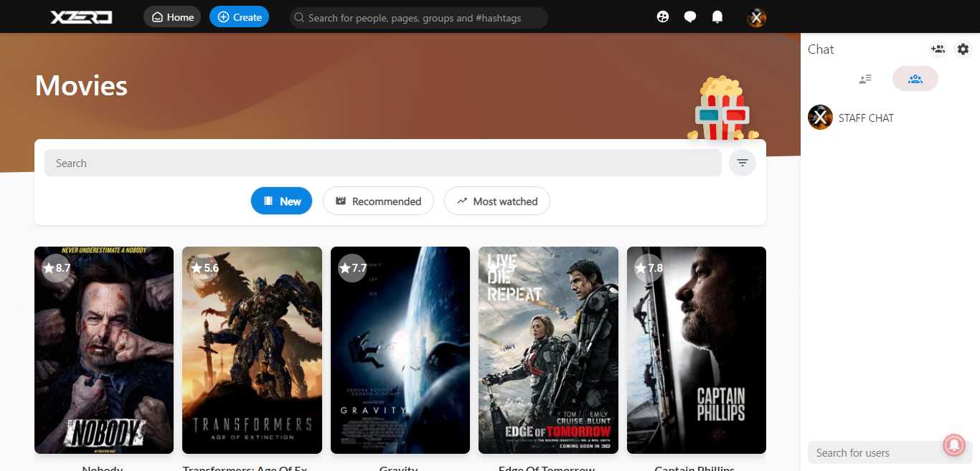
Task: Go to the Home page
Action: pos(172,17)
